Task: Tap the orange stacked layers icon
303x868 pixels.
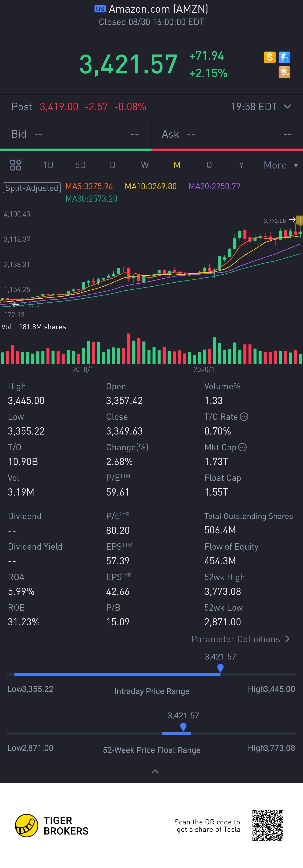Action: (284, 72)
